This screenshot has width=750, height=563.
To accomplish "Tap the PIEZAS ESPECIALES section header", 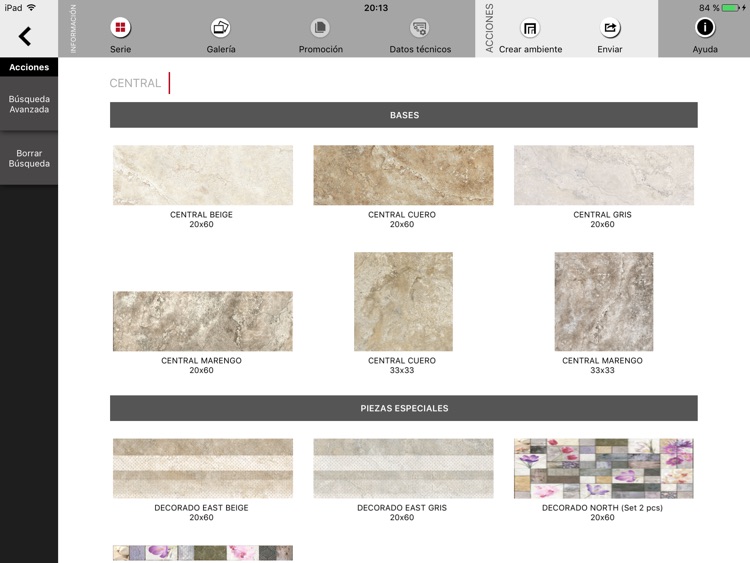I will click(x=404, y=408).
